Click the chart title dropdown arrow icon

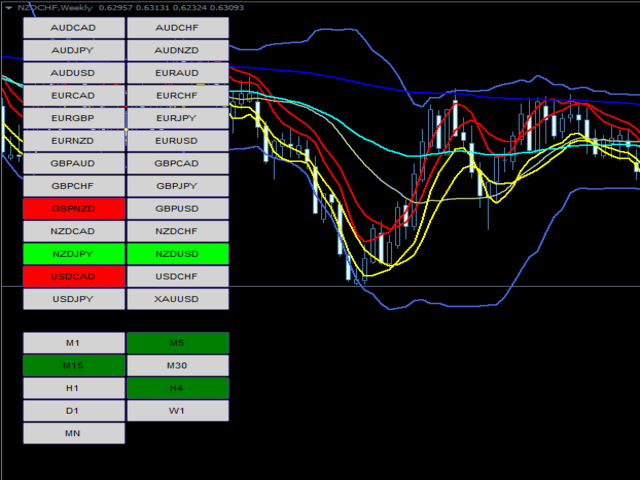coord(9,7)
